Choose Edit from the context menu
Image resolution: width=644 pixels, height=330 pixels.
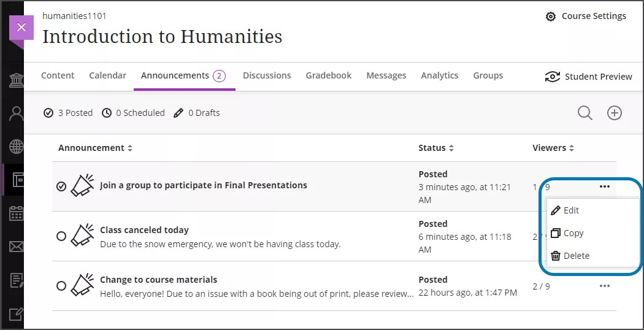(570, 210)
